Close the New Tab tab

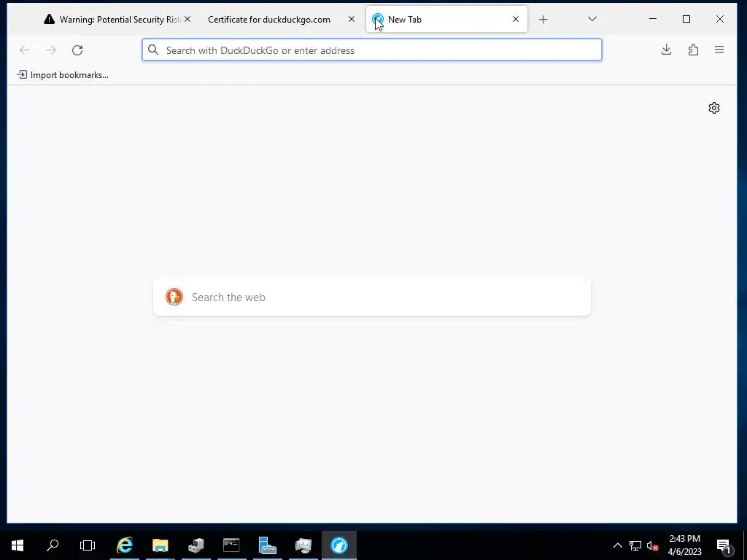tap(516, 19)
